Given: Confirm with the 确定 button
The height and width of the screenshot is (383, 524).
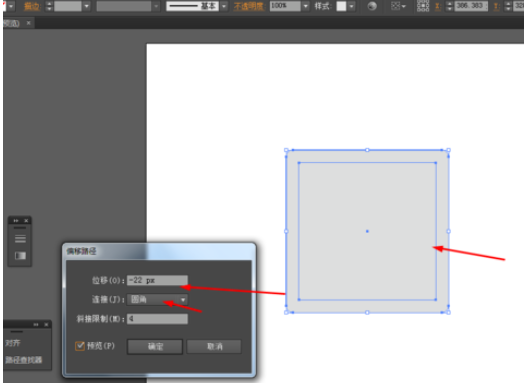Looking at the screenshot, I should click(x=155, y=347).
